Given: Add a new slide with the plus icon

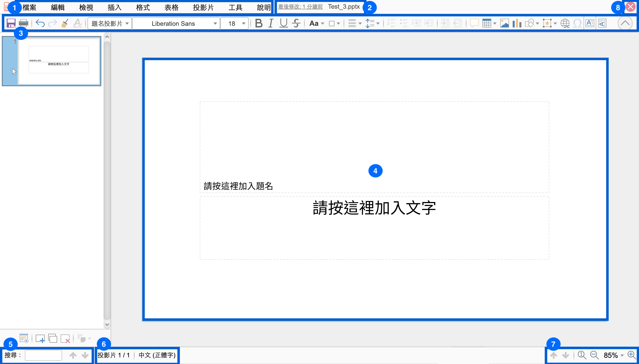Looking at the screenshot, I should pos(40,338).
